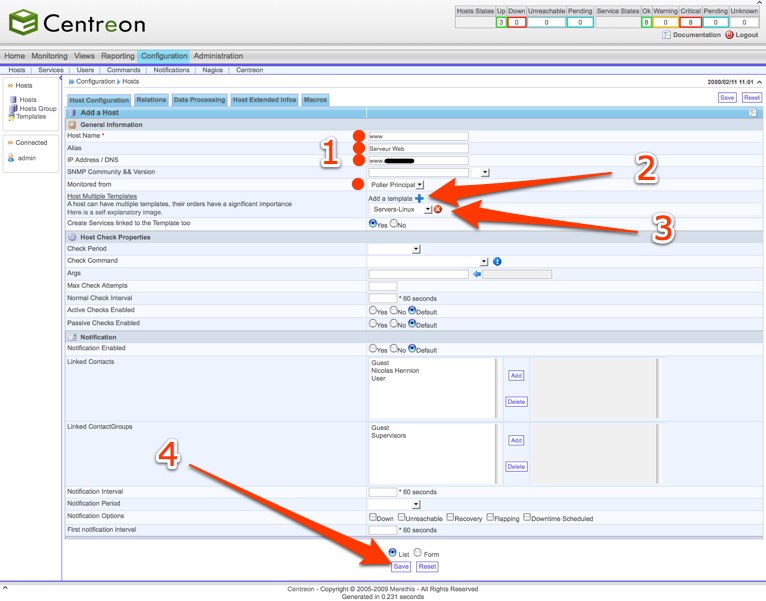
Task: Click the blue info icon beside Check Command
Action: (497, 261)
